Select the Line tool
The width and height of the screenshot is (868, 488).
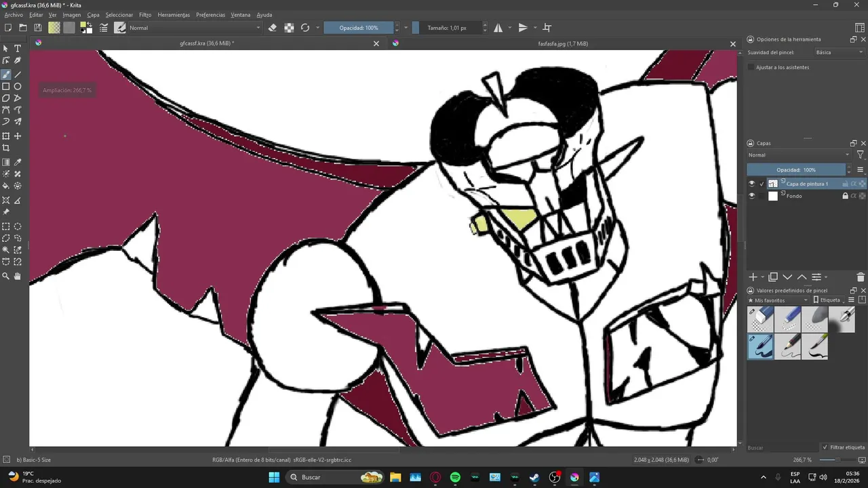click(x=18, y=75)
